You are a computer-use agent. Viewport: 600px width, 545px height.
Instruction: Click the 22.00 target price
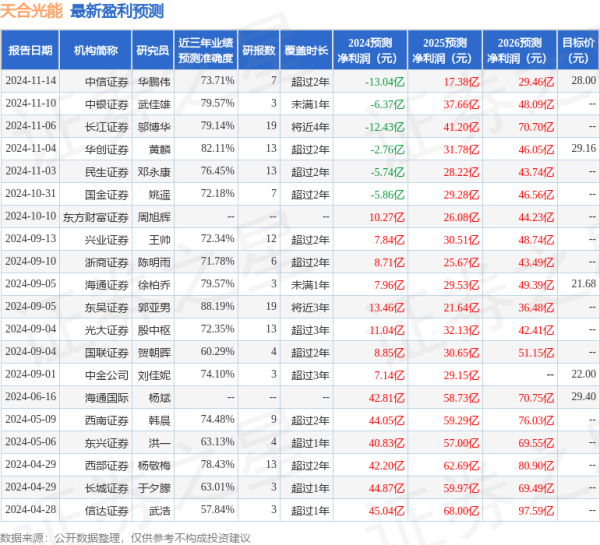click(584, 374)
